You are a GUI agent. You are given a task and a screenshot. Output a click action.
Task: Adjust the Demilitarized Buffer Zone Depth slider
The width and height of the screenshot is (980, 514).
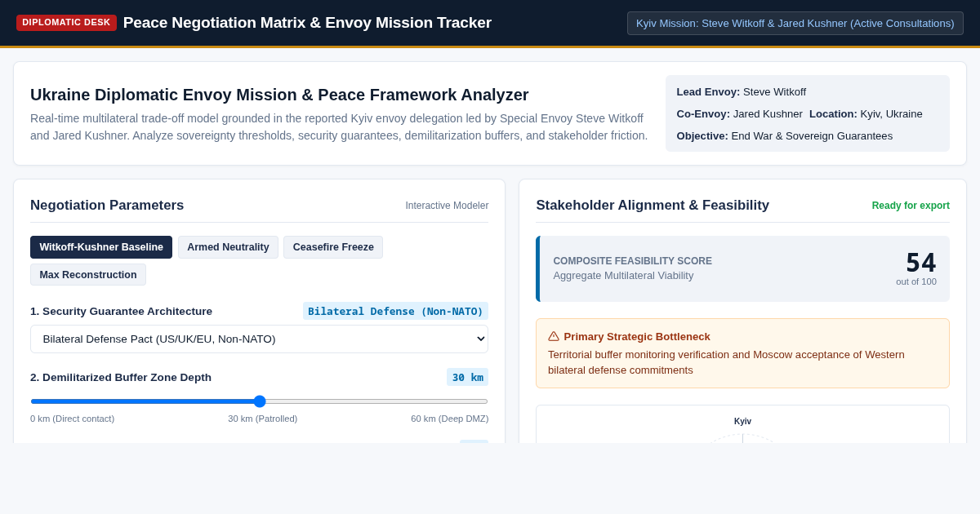pyautogui.click(x=259, y=401)
